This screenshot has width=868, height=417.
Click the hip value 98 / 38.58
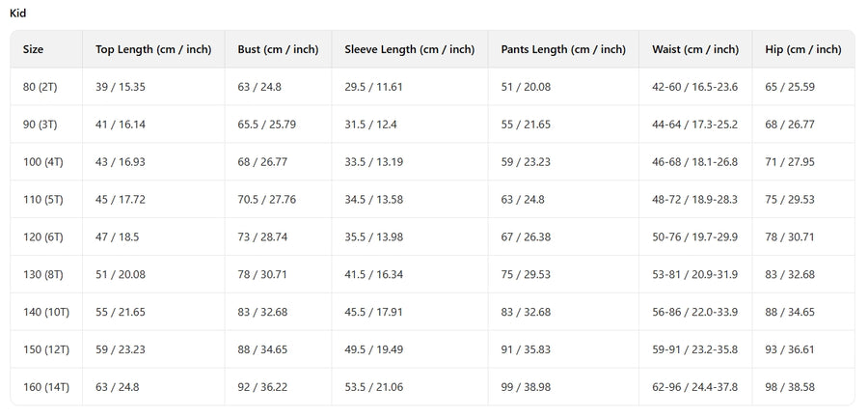pos(790,388)
